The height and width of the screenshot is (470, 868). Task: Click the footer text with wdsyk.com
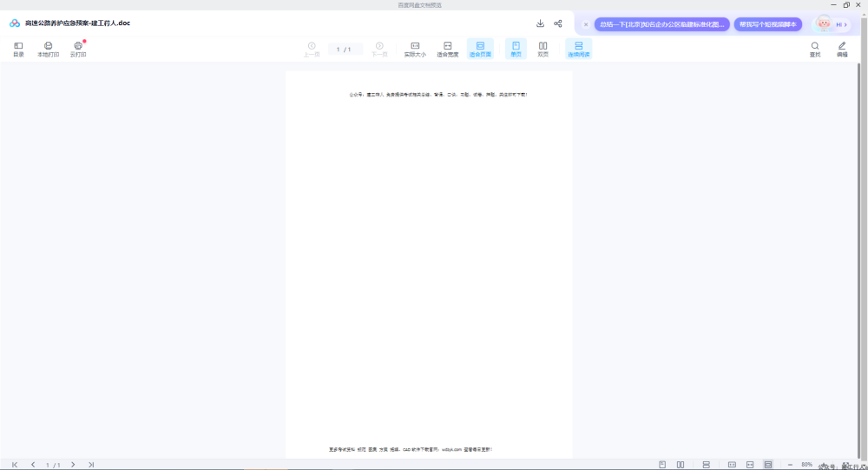(x=411, y=449)
